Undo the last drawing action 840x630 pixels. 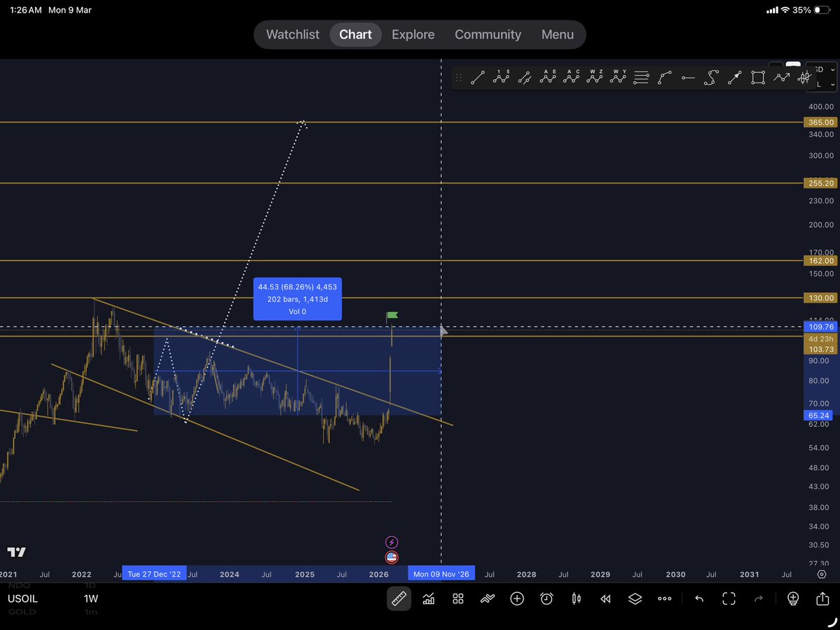coord(698,598)
